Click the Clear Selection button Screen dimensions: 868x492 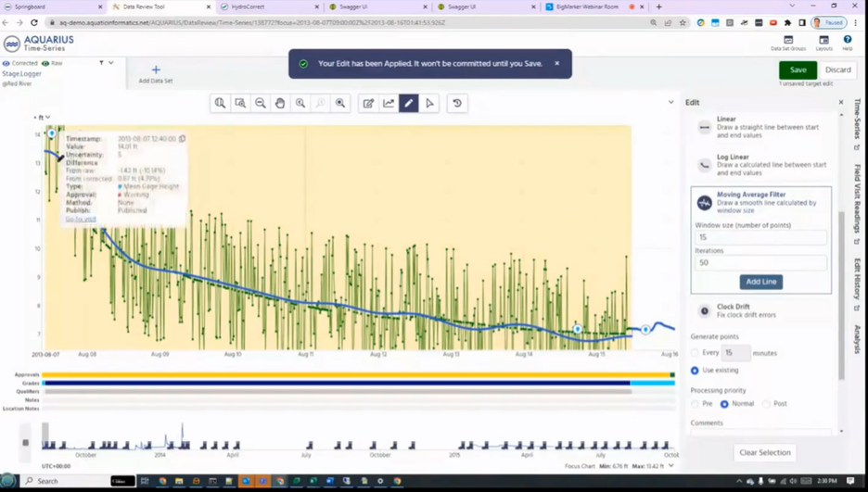tap(764, 452)
